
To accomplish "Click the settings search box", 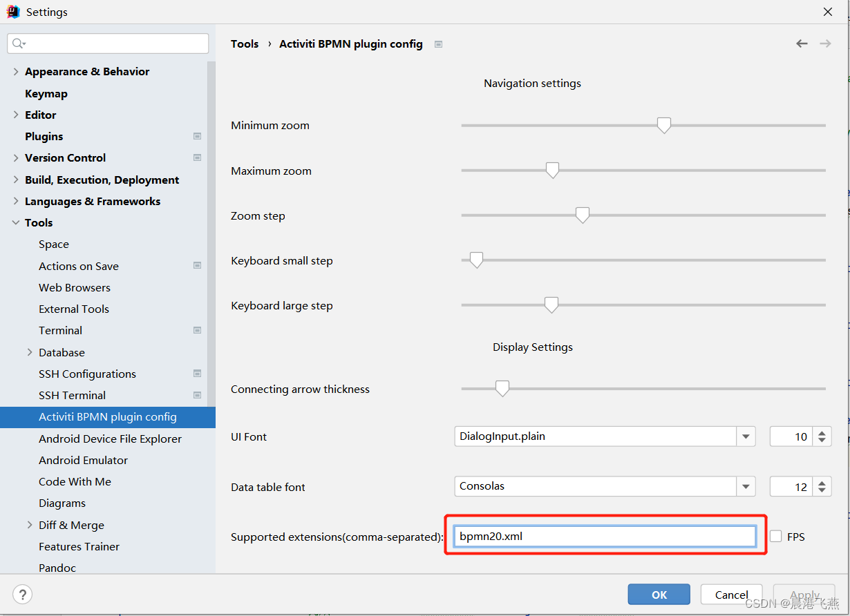I will [x=108, y=44].
